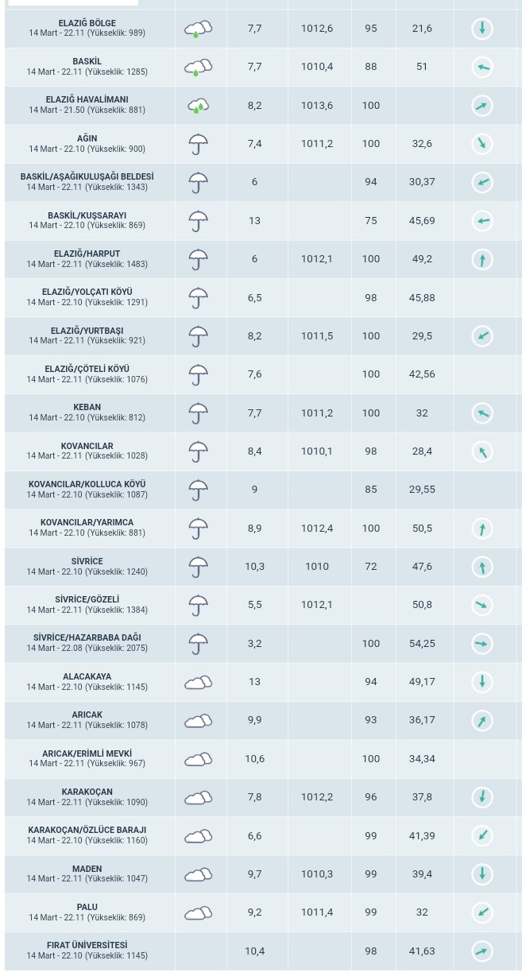
Task: Click the cloudy icon for ALACAKAYA
Action: click(x=198, y=683)
